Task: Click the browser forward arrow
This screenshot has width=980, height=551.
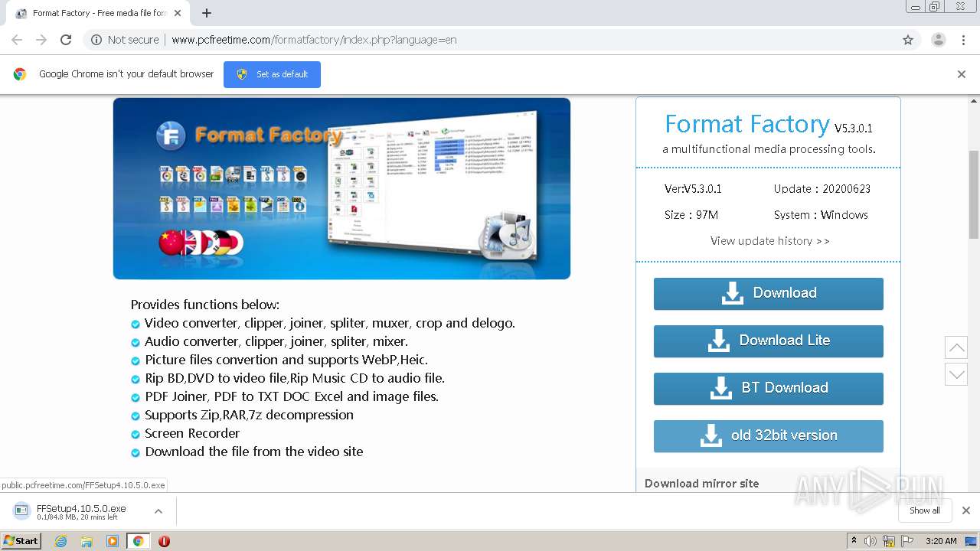Action: [41, 40]
